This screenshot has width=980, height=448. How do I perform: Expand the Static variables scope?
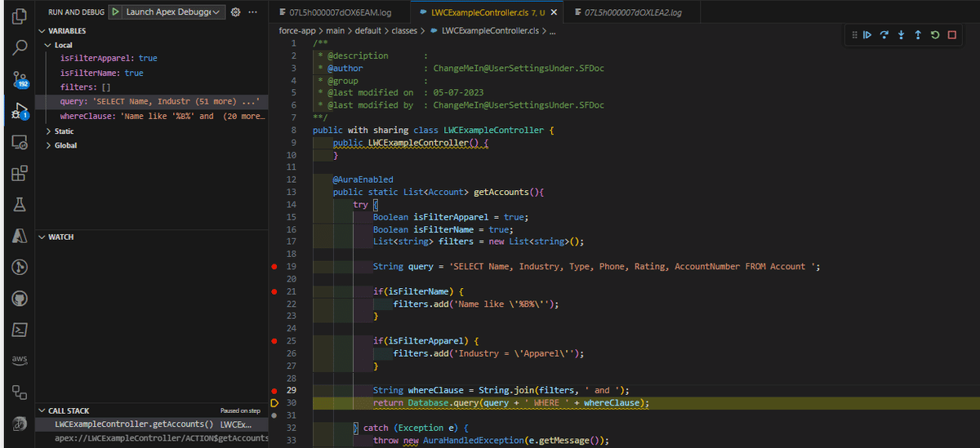pyautogui.click(x=48, y=131)
